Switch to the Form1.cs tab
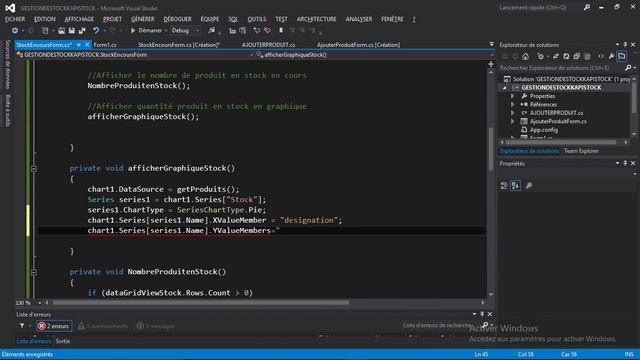 click(x=105, y=45)
